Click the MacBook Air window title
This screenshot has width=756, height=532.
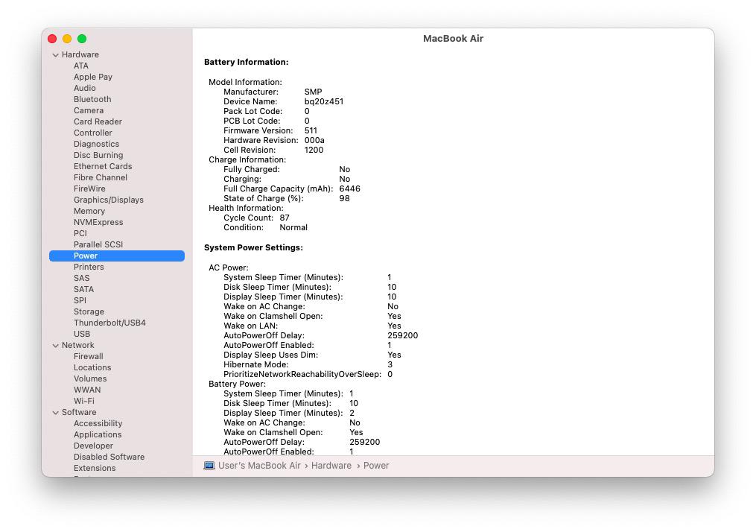pos(453,39)
